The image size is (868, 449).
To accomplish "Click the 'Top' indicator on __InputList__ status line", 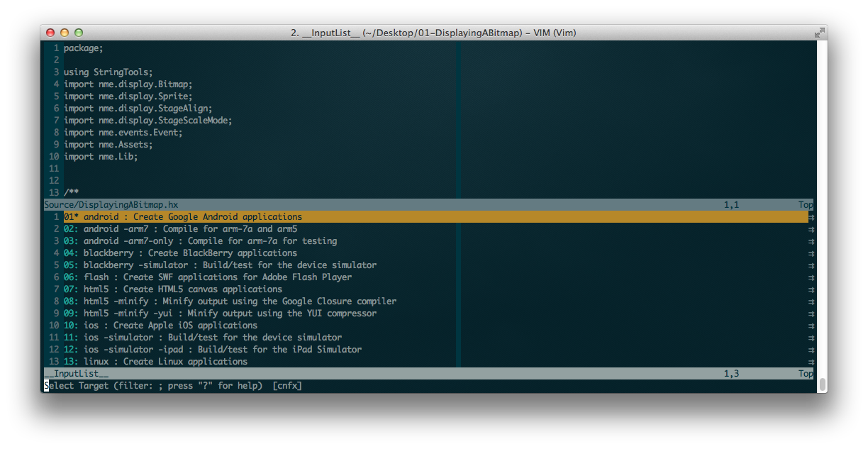I will [x=806, y=374].
